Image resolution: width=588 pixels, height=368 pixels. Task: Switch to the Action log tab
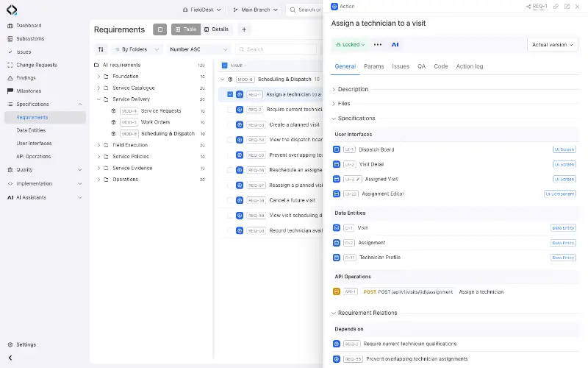coord(469,66)
